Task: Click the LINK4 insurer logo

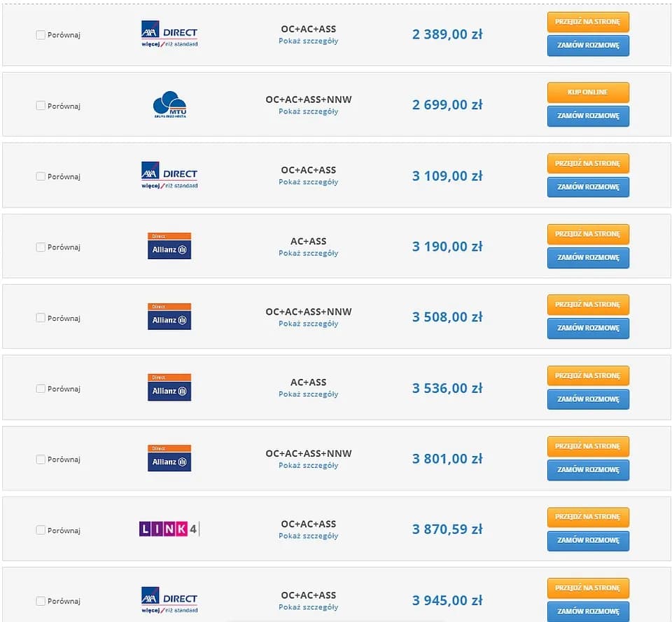Action: pyautogui.click(x=168, y=529)
